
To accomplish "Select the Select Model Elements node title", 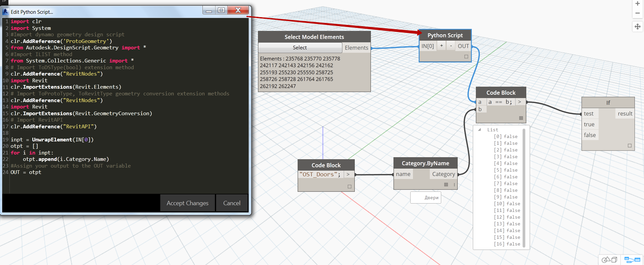I will 314,37.
